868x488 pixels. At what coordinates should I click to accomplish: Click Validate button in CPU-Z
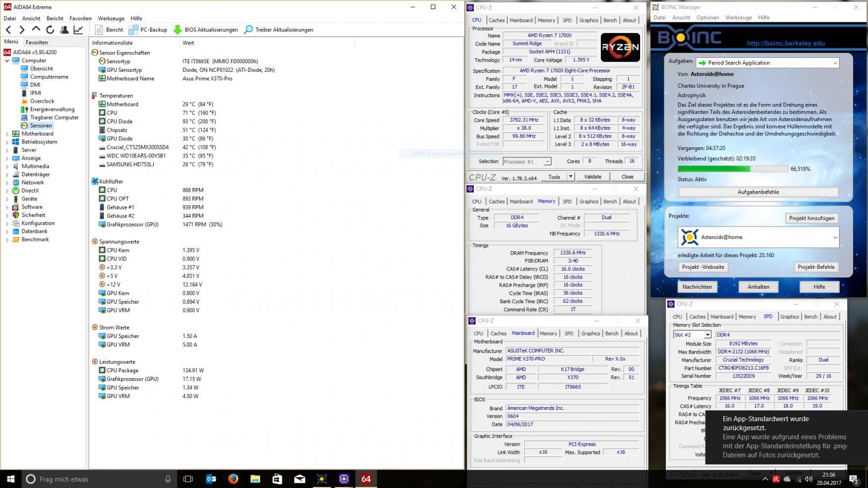click(592, 177)
